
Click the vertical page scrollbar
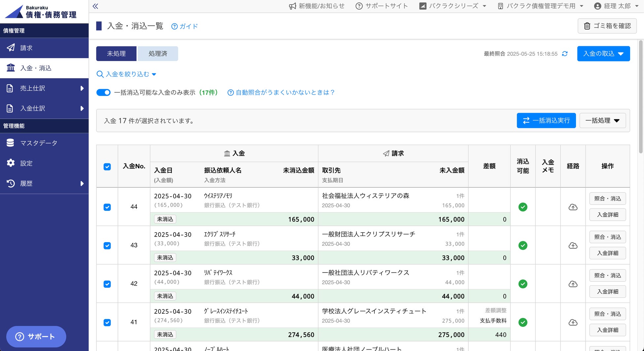[x=641, y=96]
